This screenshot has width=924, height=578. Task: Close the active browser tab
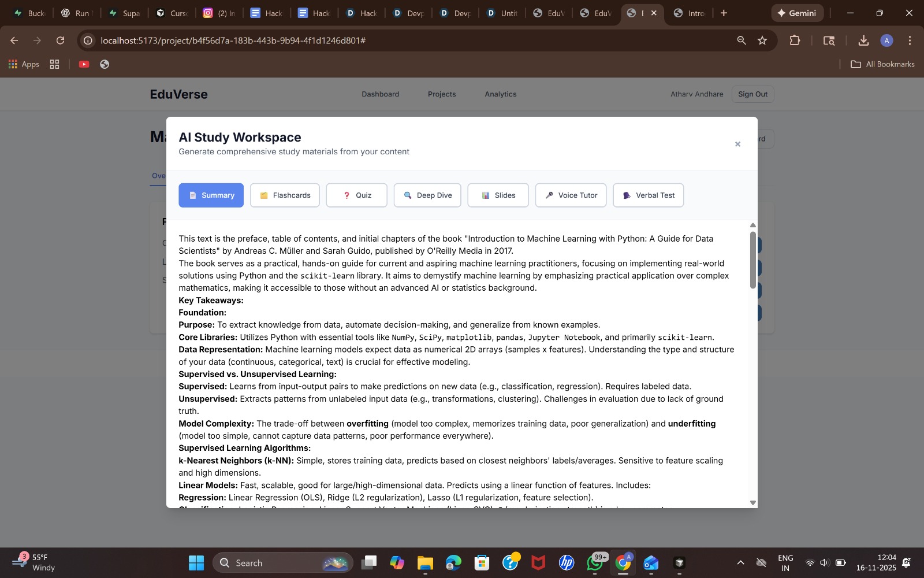click(654, 13)
